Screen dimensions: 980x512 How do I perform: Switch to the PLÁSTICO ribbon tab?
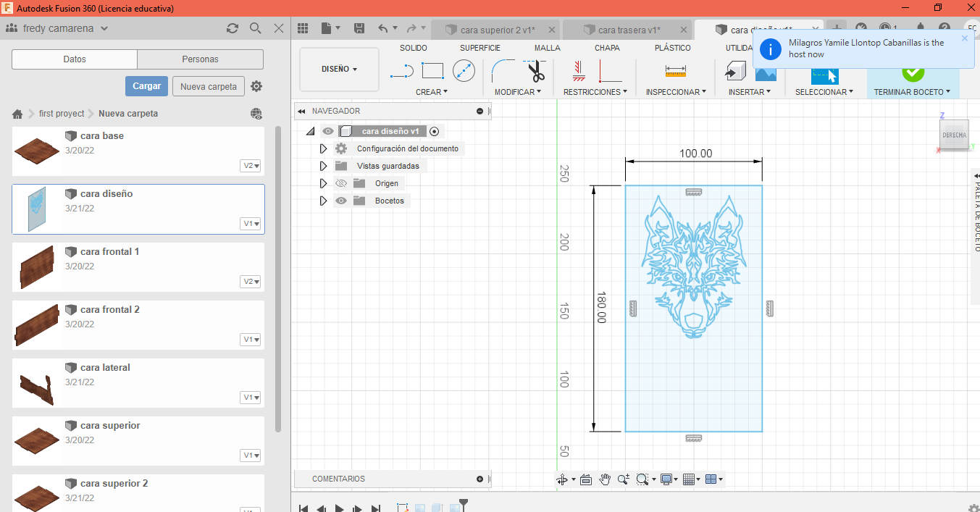tap(673, 48)
